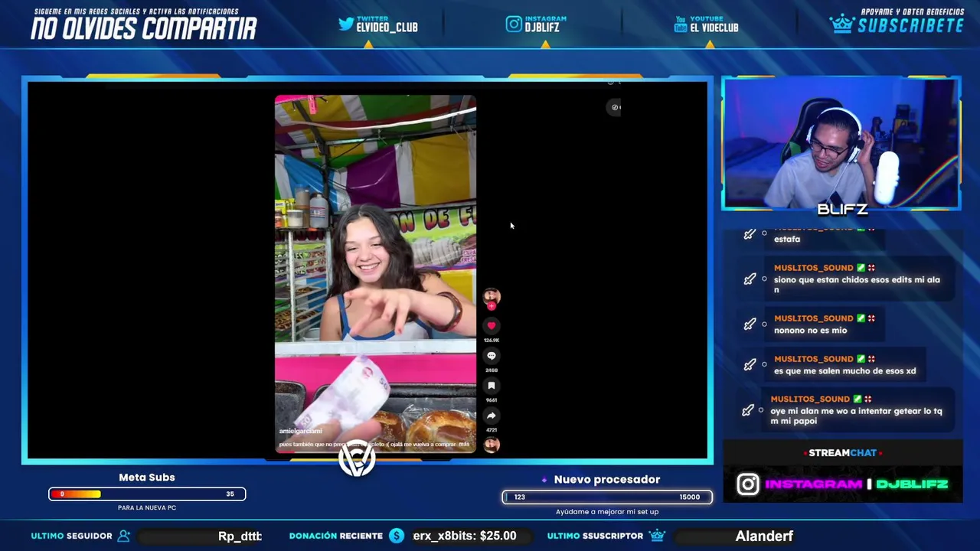The image size is (980, 551).
Task: Click the EL VIDECLUB YouTube label
Action: 714,28
